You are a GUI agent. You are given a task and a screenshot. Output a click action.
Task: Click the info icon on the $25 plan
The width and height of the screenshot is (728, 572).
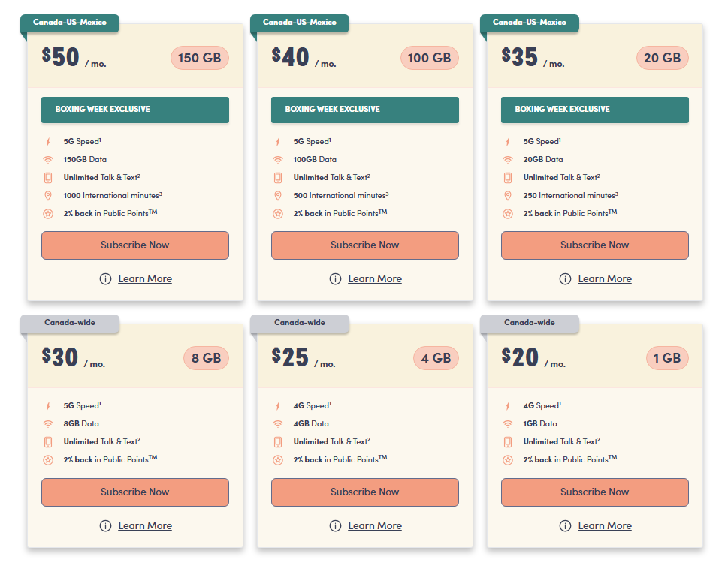[335, 525]
